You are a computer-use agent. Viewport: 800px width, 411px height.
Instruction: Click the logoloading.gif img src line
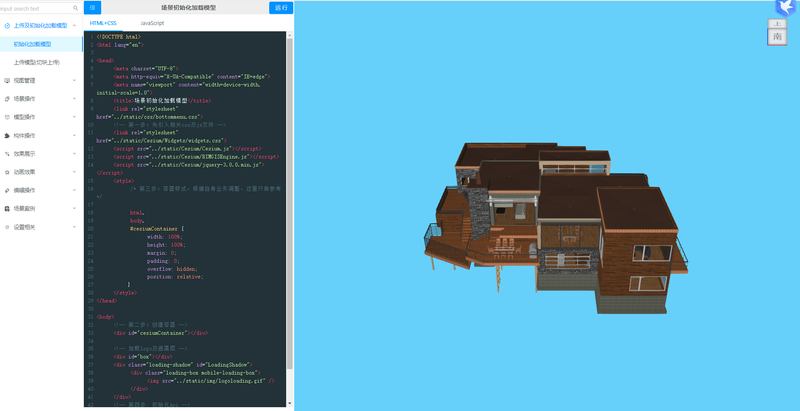click(211, 381)
